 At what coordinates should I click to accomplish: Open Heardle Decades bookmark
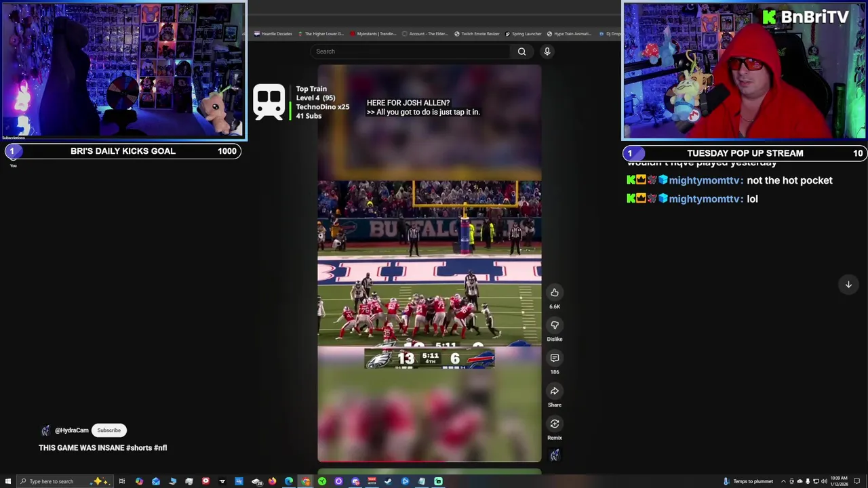point(274,34)
